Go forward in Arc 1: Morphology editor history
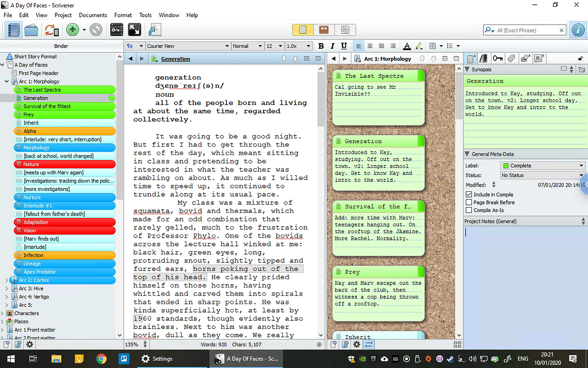Image resolution: width=588 pixels, height=368 pixels. pyautogui.click(x=344, y=59)
